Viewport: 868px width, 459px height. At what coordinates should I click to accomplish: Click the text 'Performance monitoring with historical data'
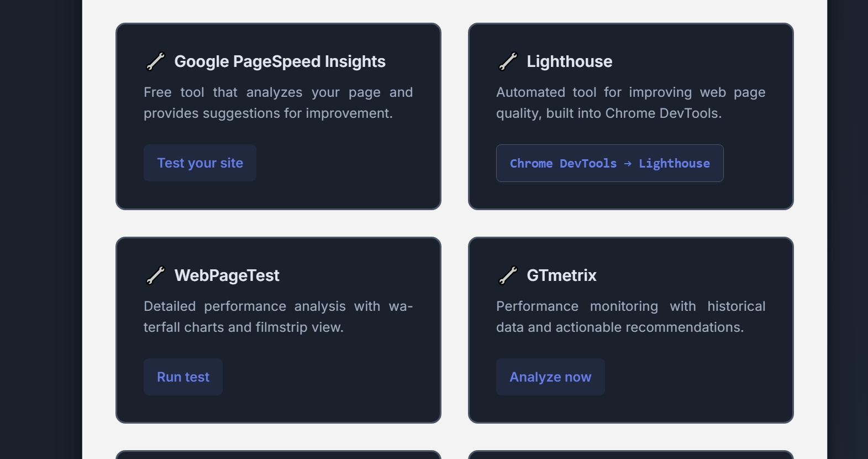(x=631, y=317)
